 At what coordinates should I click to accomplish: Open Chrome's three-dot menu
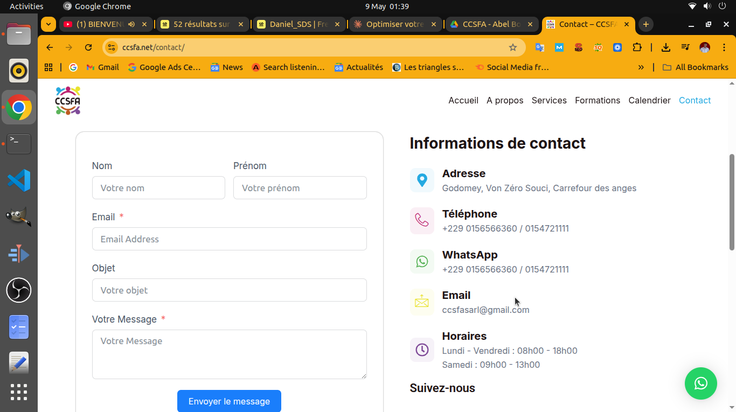(x=724, y=47)
